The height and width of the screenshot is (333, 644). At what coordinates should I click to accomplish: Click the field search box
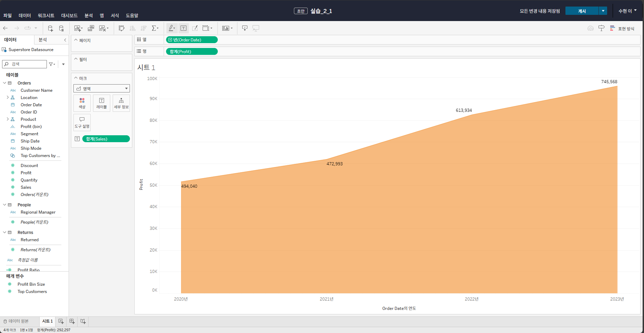24,64
